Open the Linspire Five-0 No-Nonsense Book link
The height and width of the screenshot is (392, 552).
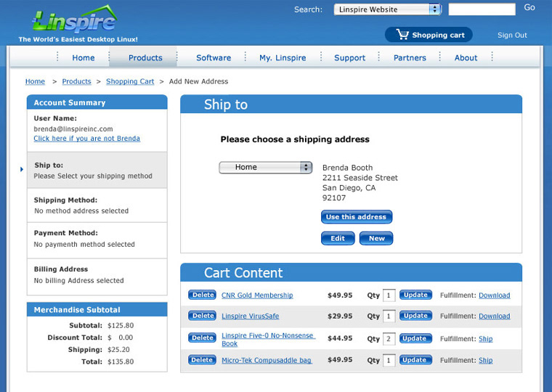(x=267, y=340)
